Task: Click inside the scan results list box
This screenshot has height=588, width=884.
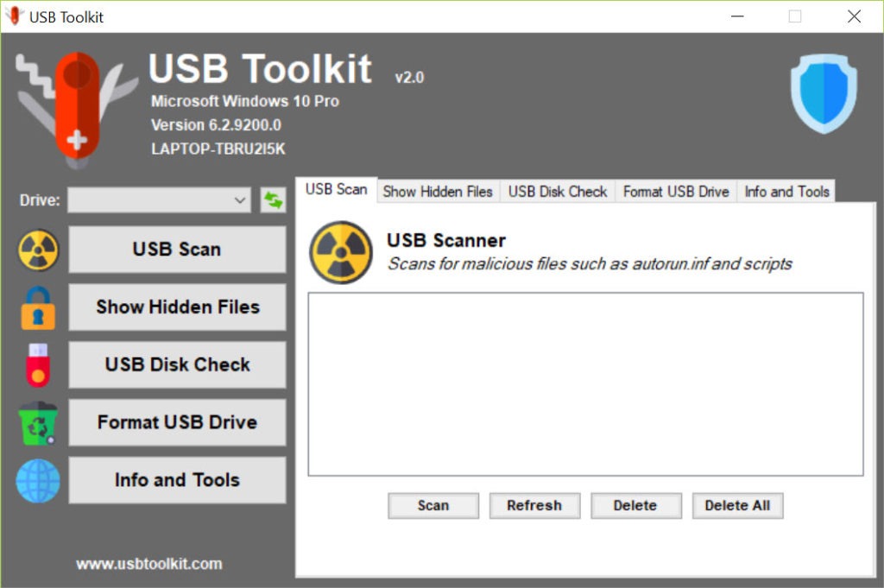Action: click(585, 384)
